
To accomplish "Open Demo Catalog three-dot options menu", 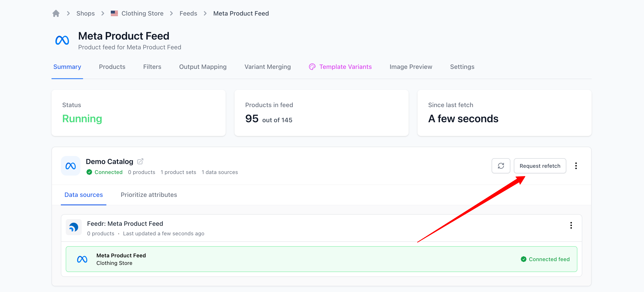I will (576, 166).
